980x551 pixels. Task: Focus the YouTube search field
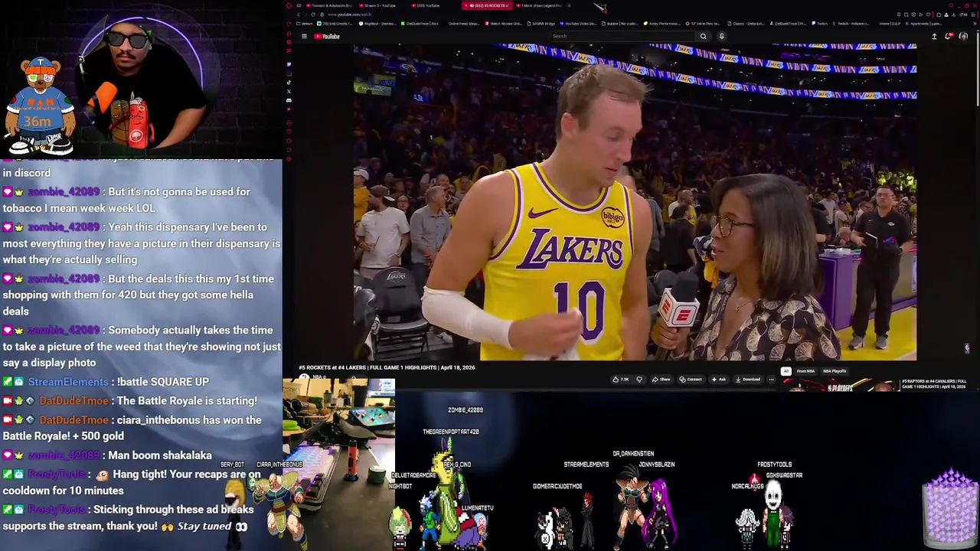click(x=623, y=36)
